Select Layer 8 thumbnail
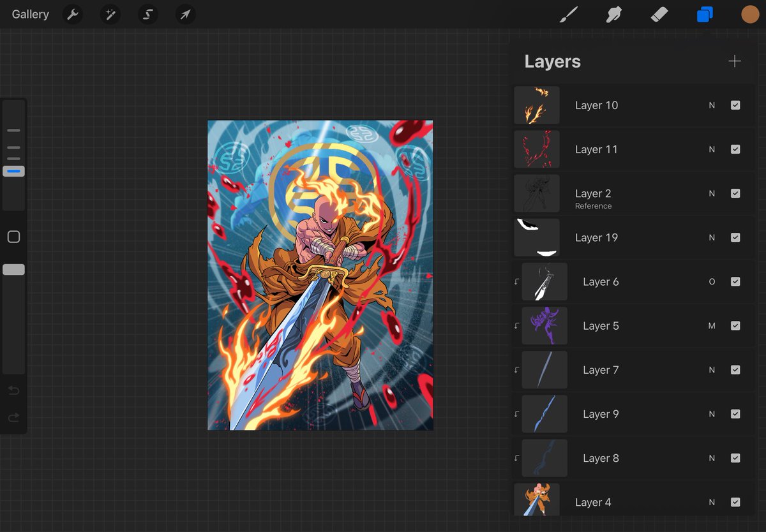This screenshot has width=766, height=532. [x=544, y=458]
